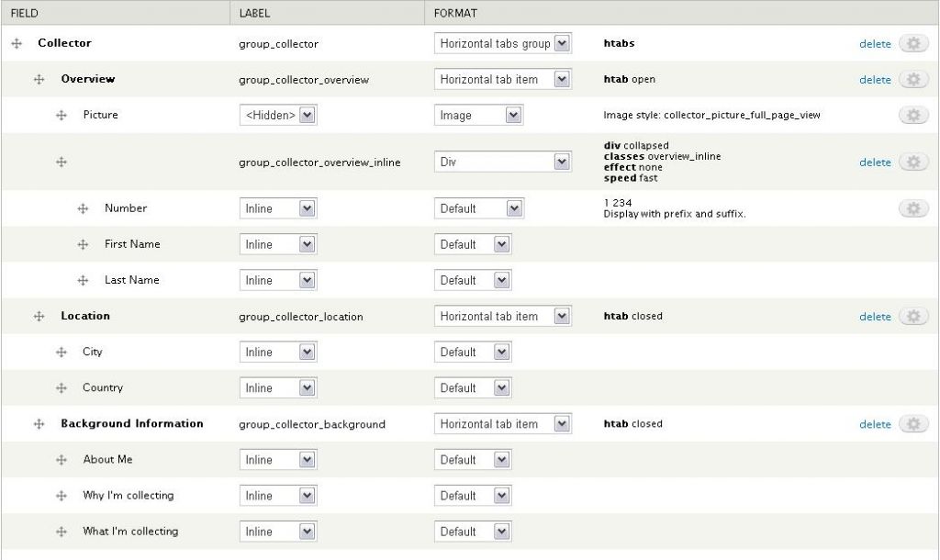Open settings gear for Picture row
The width and height of the screenshot is (940, 560).
(x=912, y=116)
